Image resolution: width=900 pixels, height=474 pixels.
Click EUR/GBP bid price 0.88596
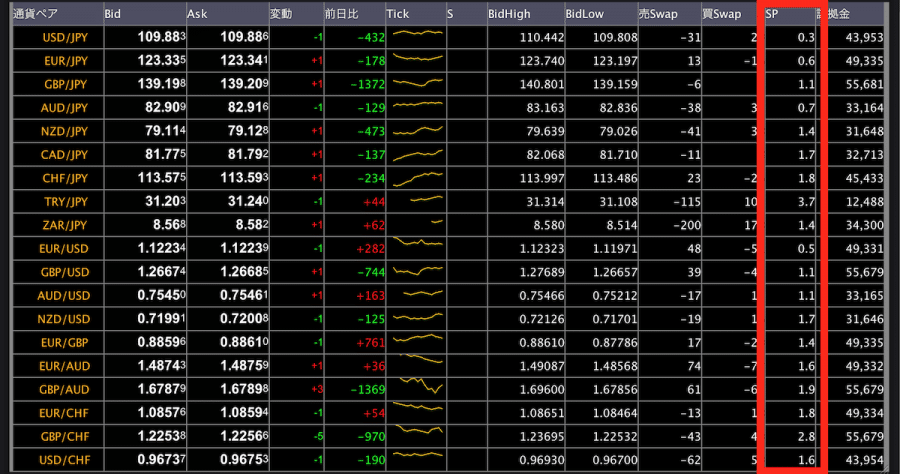tap(161, 343)
